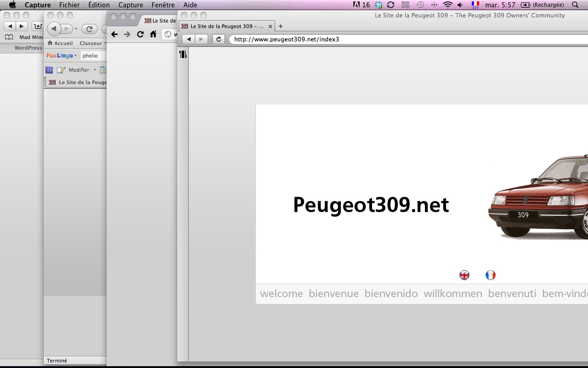Open a new tab with plus button
Screen dimensions: 588x368
(x=281, y=26)
